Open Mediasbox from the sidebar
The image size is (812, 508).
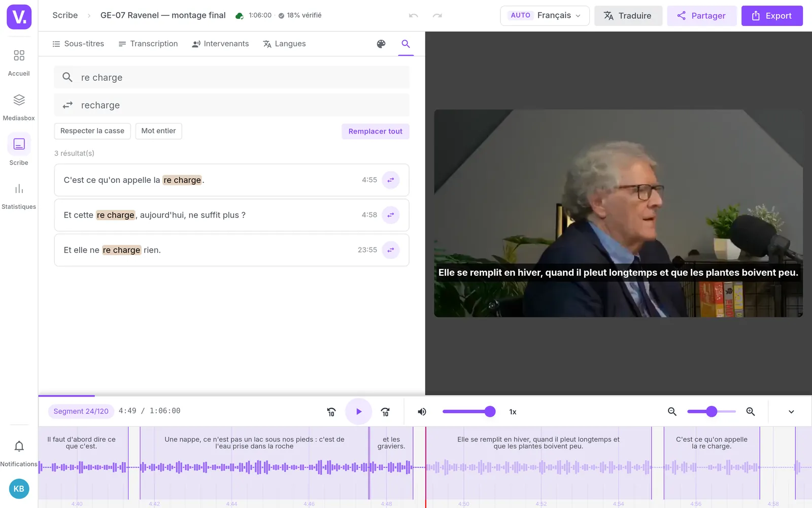point(19,100)
